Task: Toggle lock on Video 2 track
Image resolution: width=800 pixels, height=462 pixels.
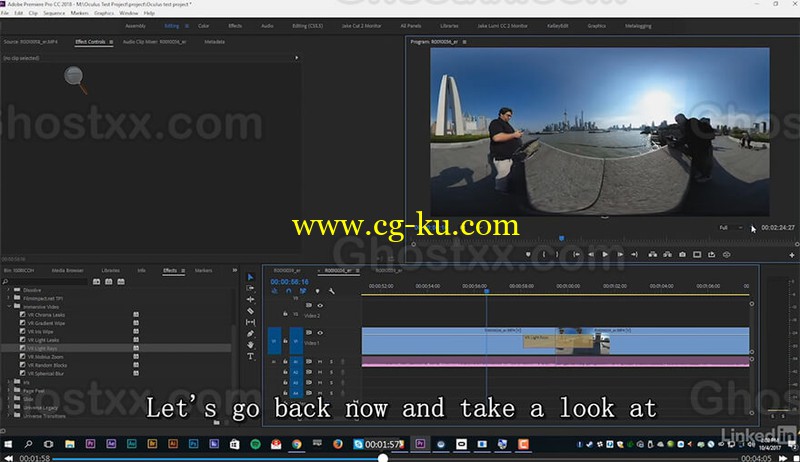Action: (285, 314)
